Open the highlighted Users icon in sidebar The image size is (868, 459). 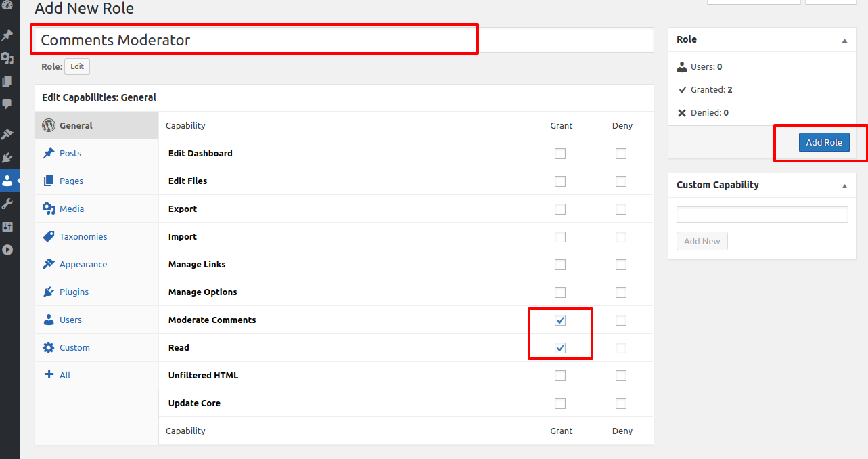pyautogui.click(x=9, y=181)
